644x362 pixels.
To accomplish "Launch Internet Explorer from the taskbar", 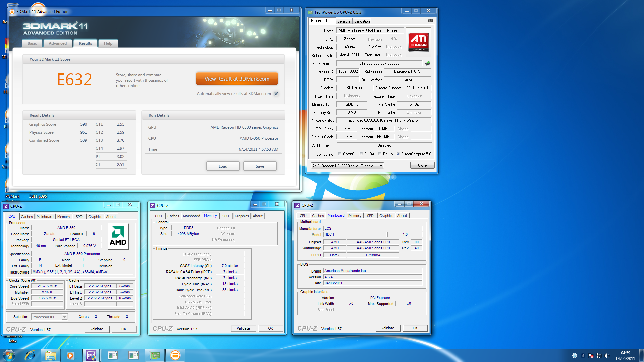I will (30, 355).
